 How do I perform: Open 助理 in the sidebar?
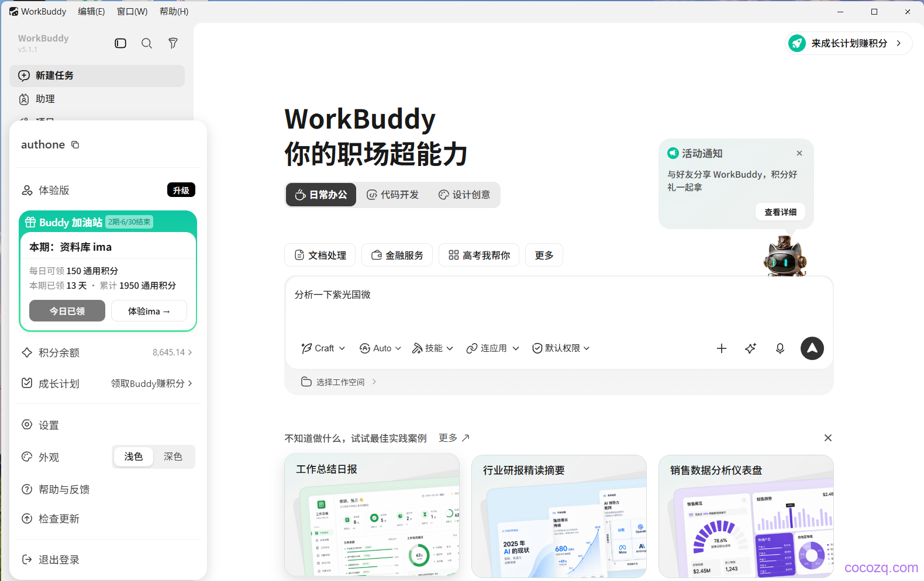97,99
